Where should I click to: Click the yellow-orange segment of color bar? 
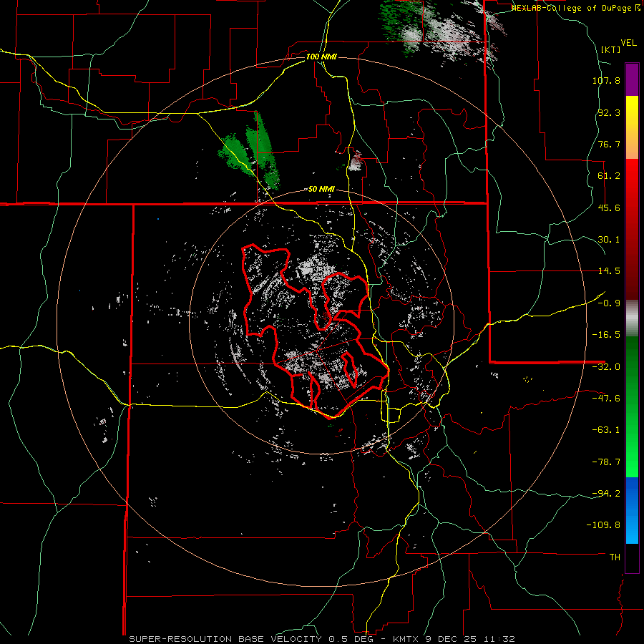pyautogui.click(x=632, y=127)
